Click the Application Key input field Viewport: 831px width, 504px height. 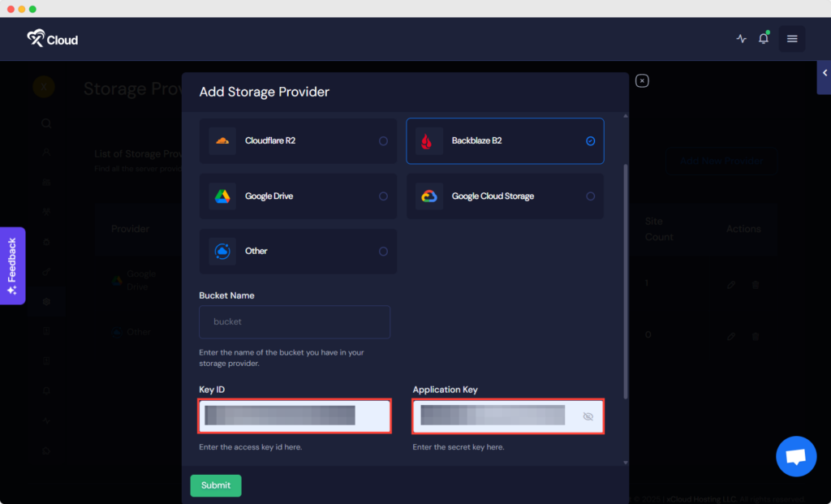tap(493, 416)
